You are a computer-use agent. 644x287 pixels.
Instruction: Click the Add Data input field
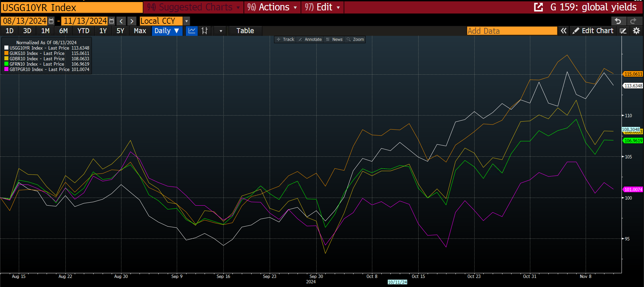[512, 31]
